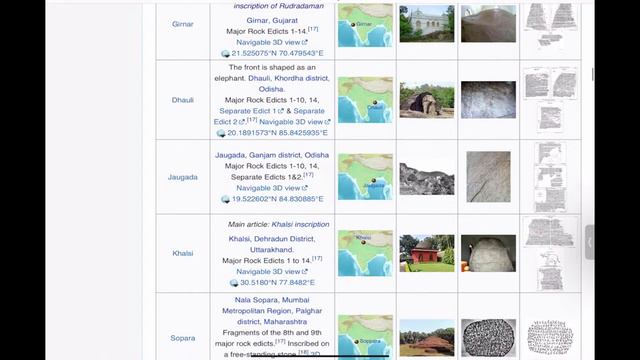Click the Dhauli link in the description

tap(259, 78)
